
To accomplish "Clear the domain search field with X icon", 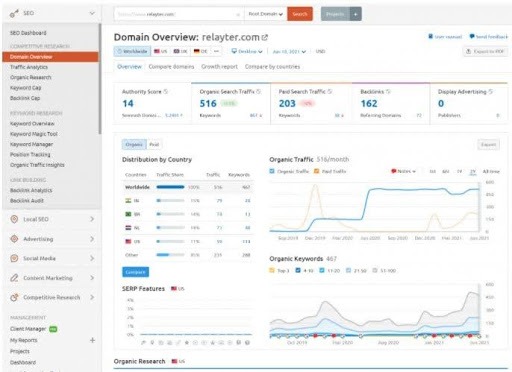I will pos(238,14).
